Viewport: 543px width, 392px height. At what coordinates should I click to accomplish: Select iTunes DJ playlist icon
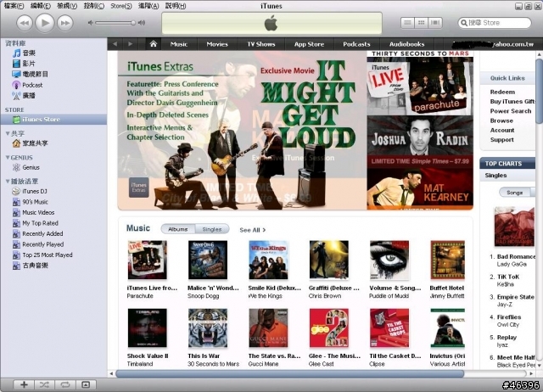(x=16, y=191)
